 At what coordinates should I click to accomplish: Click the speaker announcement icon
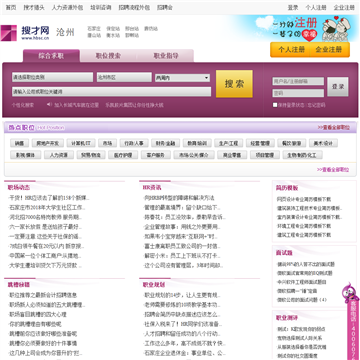pyautogui.click(x=49, y=105)
